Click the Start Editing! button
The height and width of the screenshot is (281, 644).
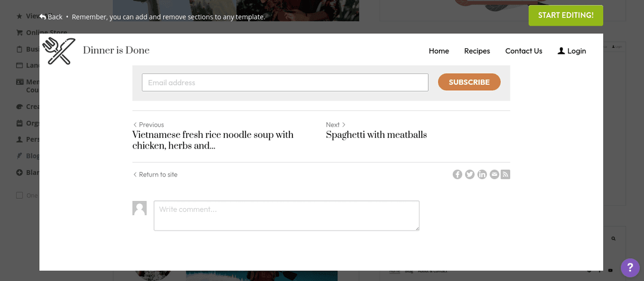click(566, 16)
